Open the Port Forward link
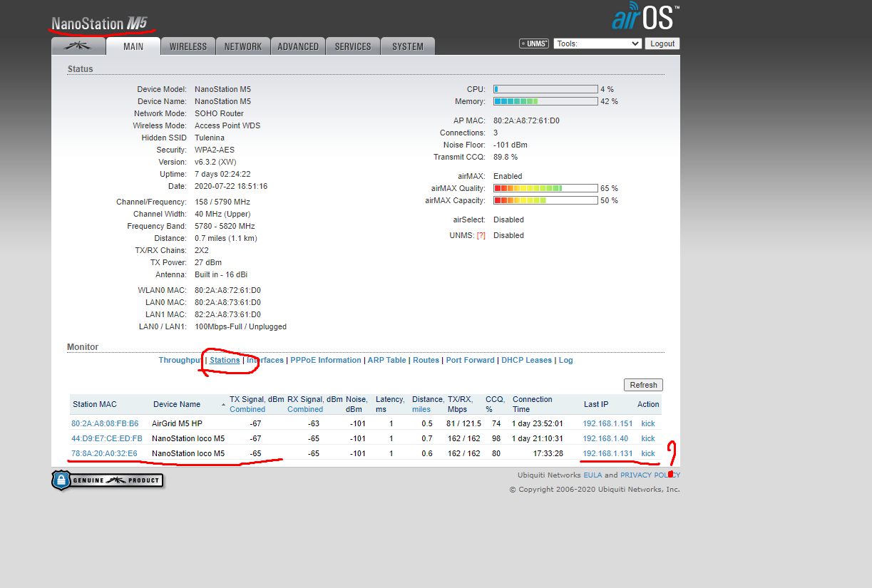Viewport: 872px width, 588px height. point(471,360)
